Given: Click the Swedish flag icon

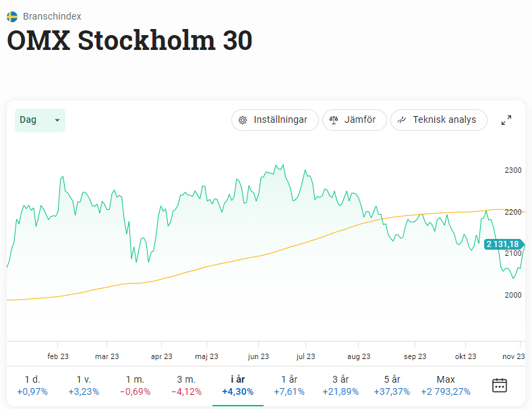Looking at the screenshot, I should 12,16.
